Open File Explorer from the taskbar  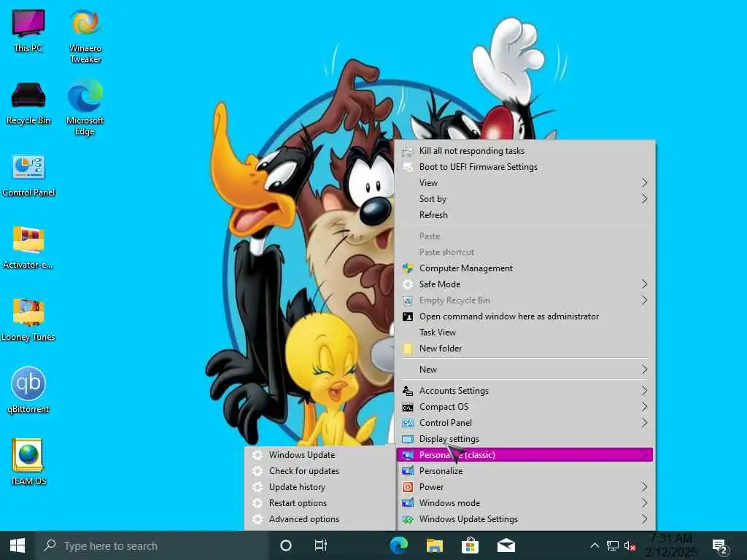pos(435,545)
